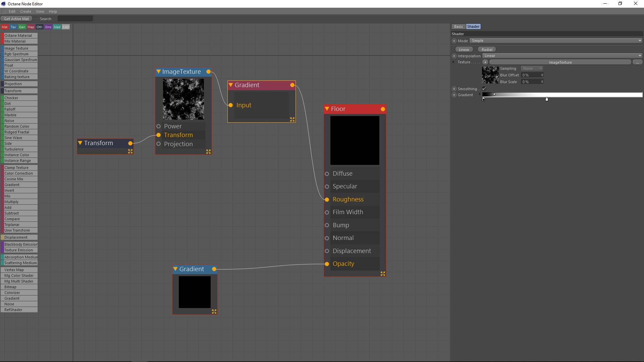Collapse the ImageTexture node triangle
This screenshot has width=644, height=362.
pos(158,72)
